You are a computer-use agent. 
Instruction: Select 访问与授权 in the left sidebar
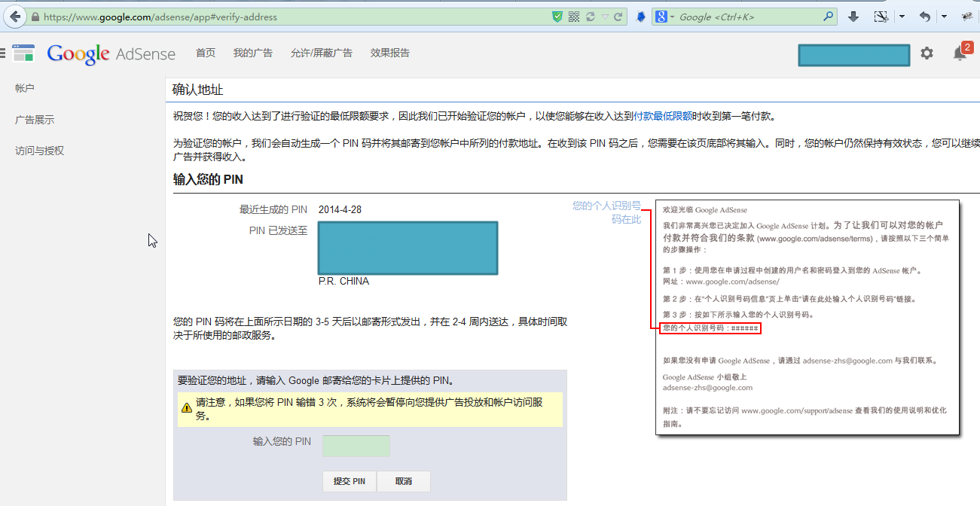pos(39,151)
